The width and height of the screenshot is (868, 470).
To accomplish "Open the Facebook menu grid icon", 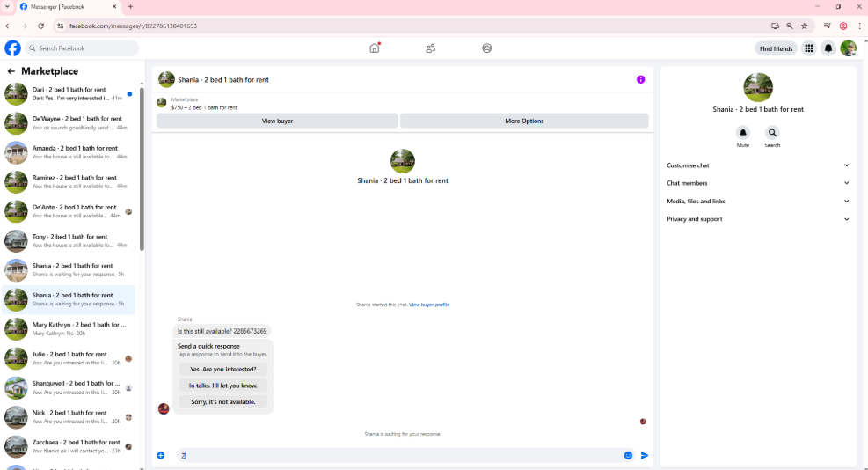I will (809, 48).
